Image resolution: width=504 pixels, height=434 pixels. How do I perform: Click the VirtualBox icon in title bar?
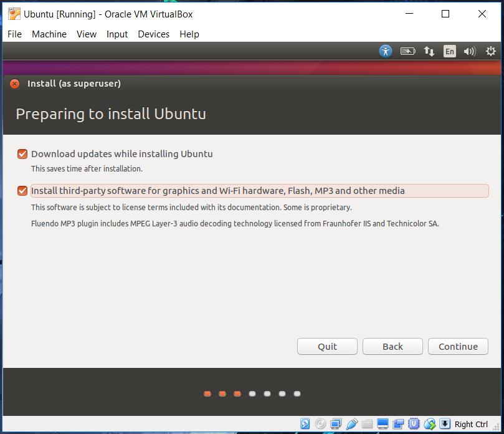[x=14, y=14]
